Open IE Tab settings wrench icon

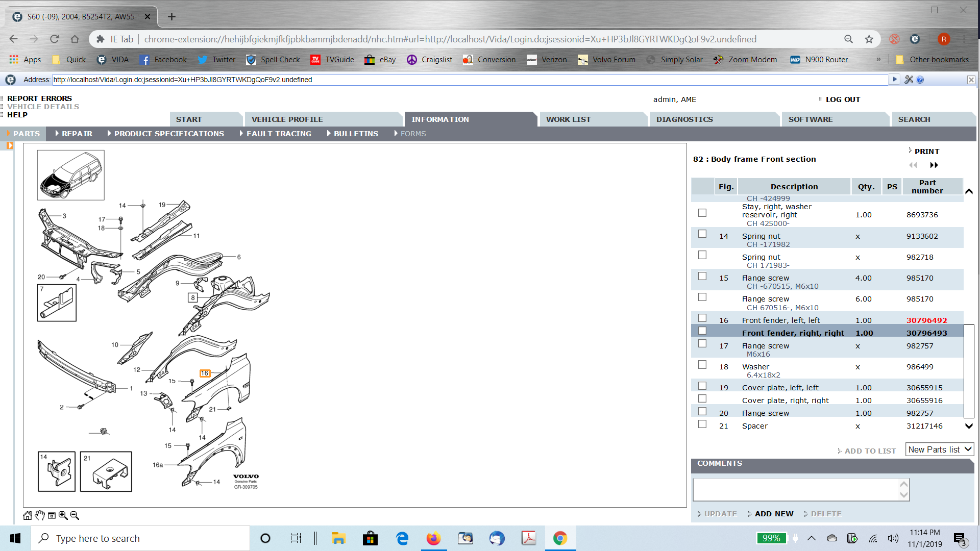909,80
